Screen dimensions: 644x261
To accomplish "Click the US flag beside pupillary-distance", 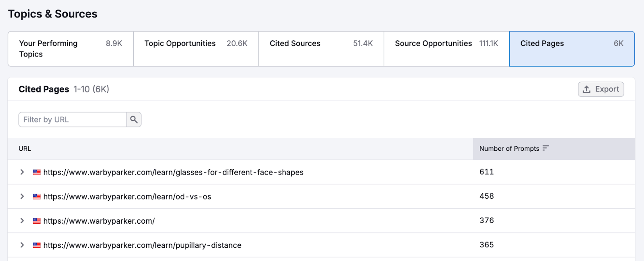I will pyautogui.click(x=37, y=245).
